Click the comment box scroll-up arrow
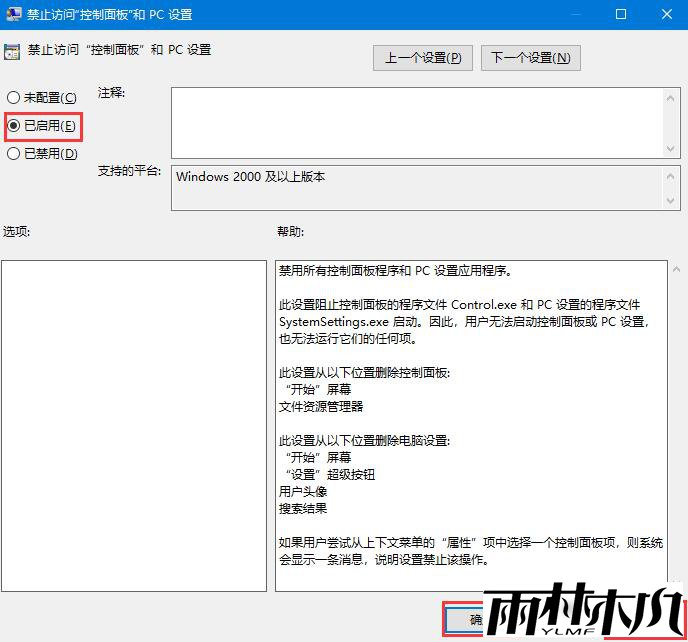 click(672, 97)
